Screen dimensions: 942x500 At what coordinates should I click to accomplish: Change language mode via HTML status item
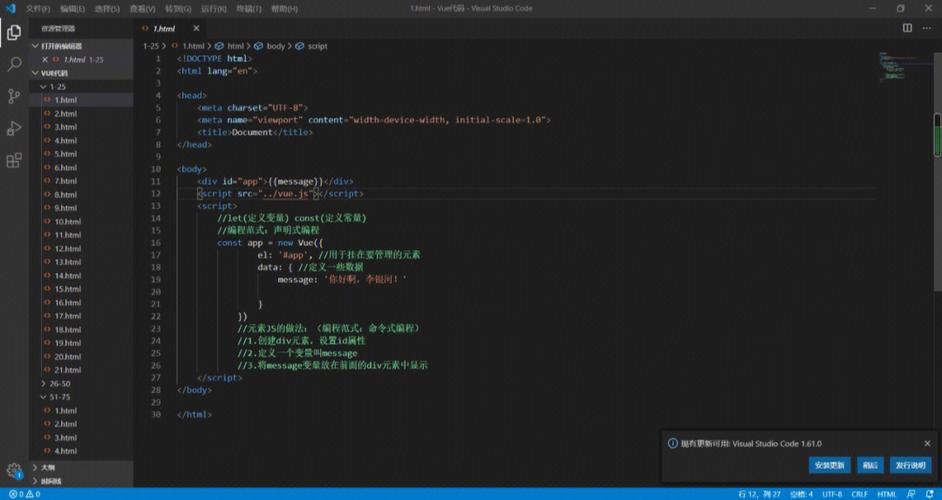point(887,494)
